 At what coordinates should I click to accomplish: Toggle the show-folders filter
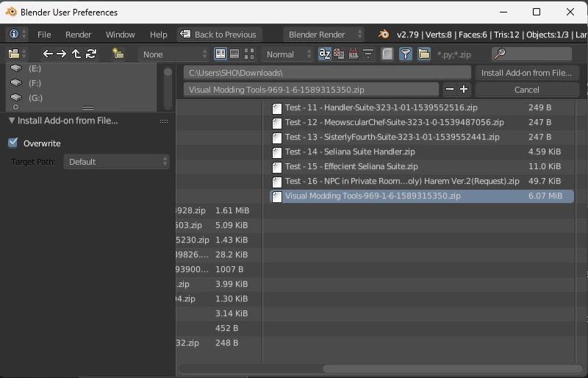tap(424, 54)
